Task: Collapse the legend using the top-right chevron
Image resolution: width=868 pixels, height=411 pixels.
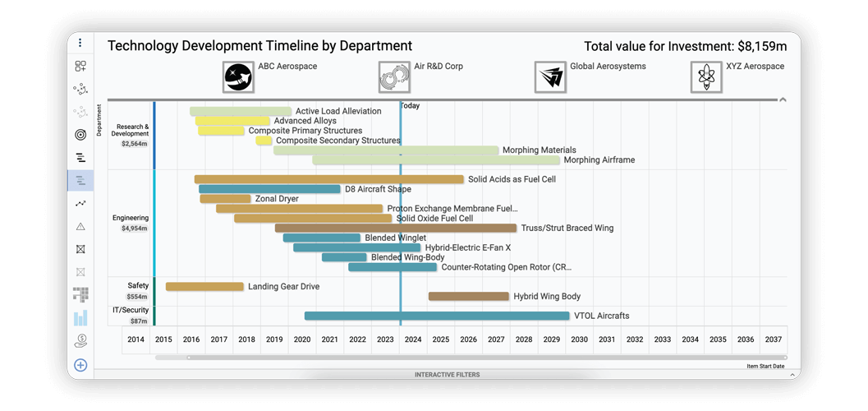Action: (783, 99)
